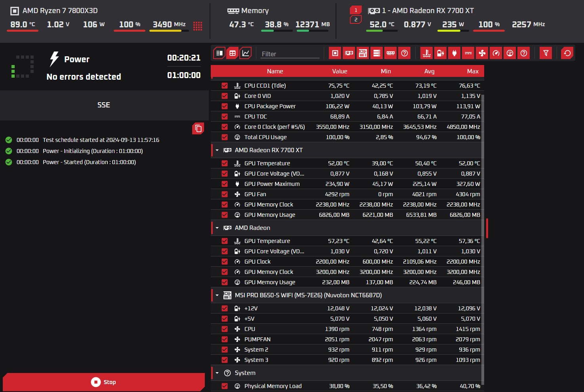Filter sensors by CPU hardware icon

[335, 53]
